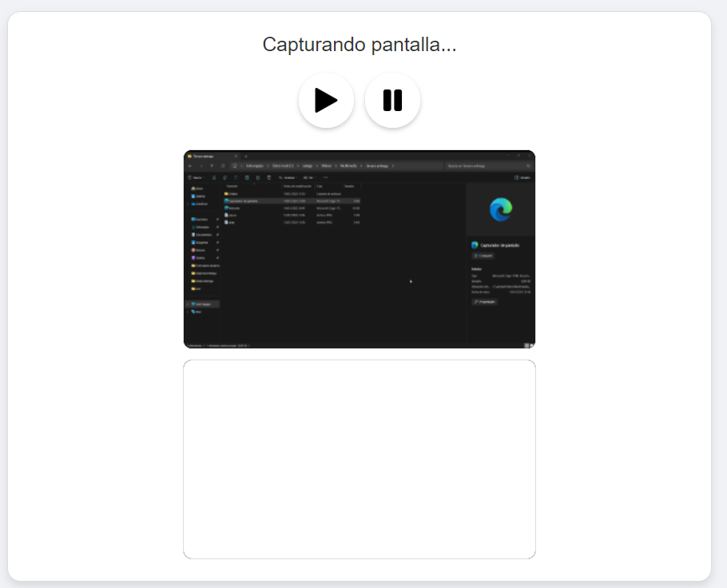Click the up-one-level arrow icon
Image resolution: width=727 pixels, height=588 pixels.
(212, 165)
